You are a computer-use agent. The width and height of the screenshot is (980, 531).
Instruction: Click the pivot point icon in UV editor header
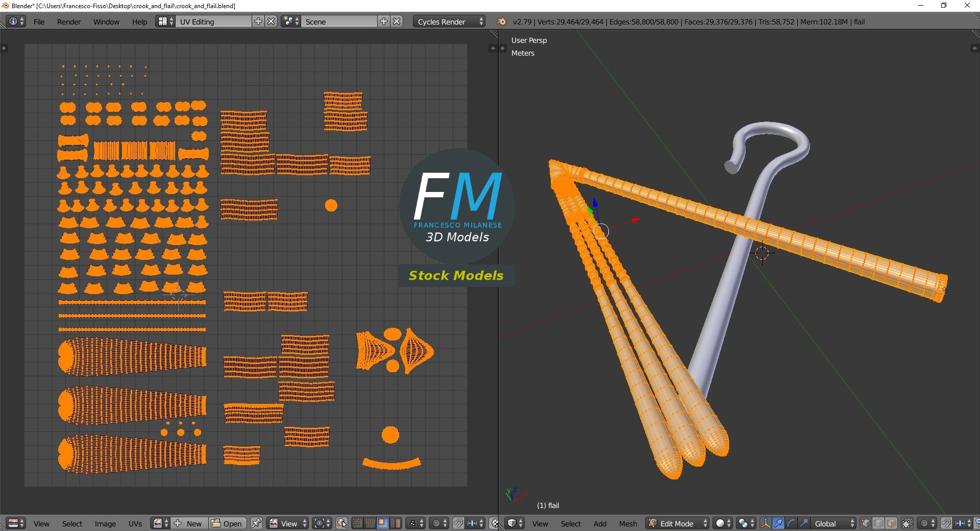(x=320, y=523)
